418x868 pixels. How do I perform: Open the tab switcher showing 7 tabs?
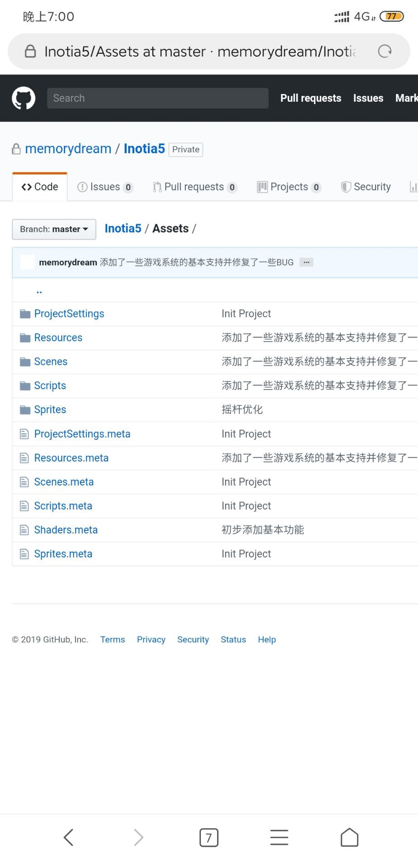(x=209, y=838)
